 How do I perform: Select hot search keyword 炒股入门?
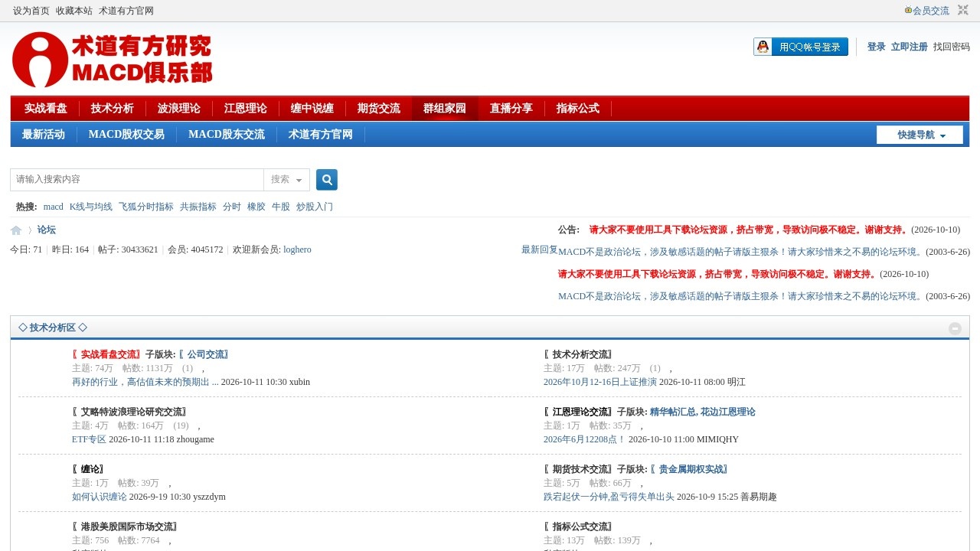(x=315, y=207)
